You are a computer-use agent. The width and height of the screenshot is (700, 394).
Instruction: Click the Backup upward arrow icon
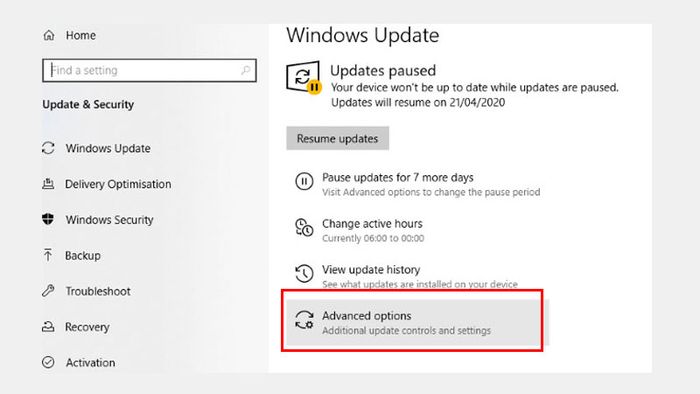point(48,255)
